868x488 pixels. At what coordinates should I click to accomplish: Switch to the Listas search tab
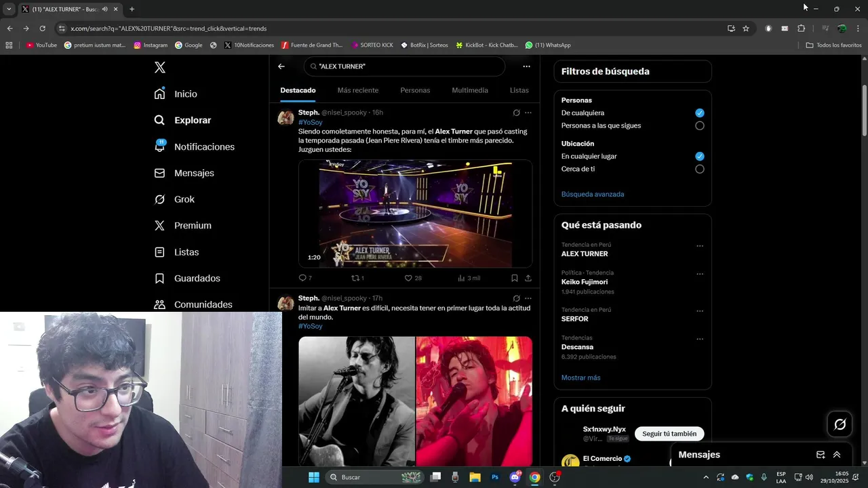click(519, 90)
